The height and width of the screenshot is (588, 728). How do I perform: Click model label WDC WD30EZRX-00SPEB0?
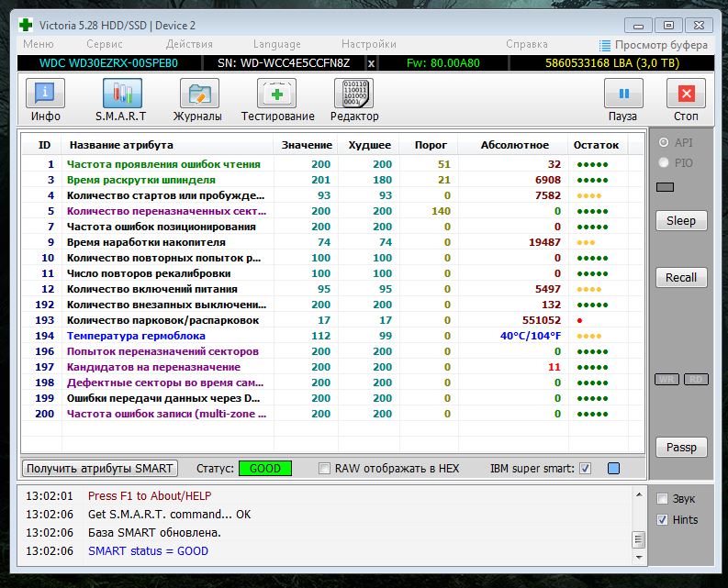coord(108,63)
